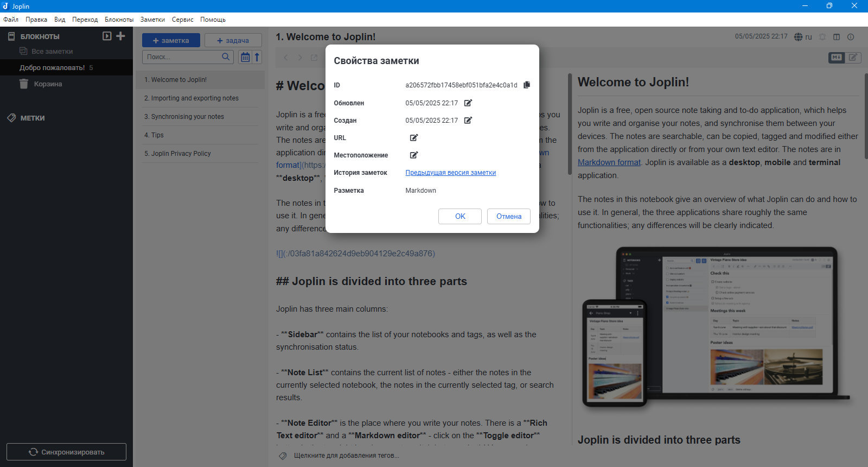Open the Сервис menu
Viewport: 868px width, 467px height.
point(182,20)
